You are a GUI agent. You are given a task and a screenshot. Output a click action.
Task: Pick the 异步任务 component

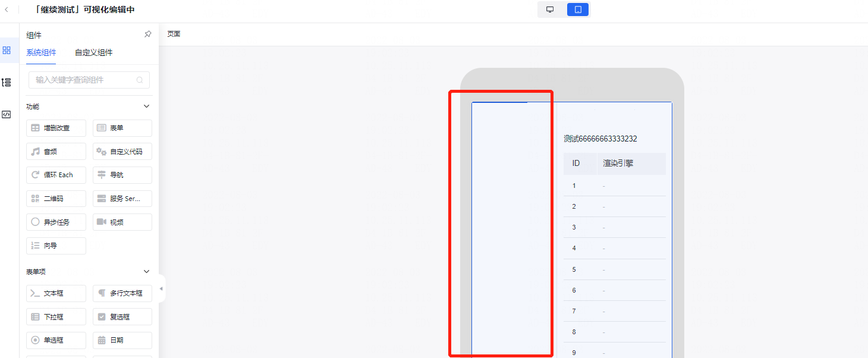[56, 222]
